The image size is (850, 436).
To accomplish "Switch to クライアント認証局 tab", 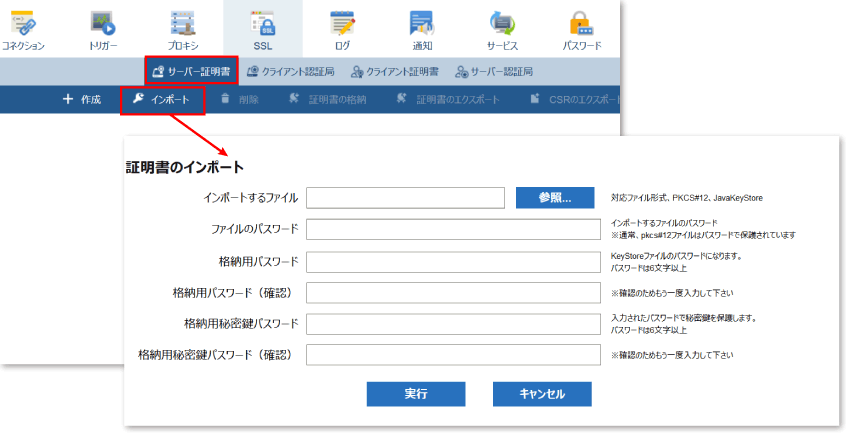I will (291, 72).
